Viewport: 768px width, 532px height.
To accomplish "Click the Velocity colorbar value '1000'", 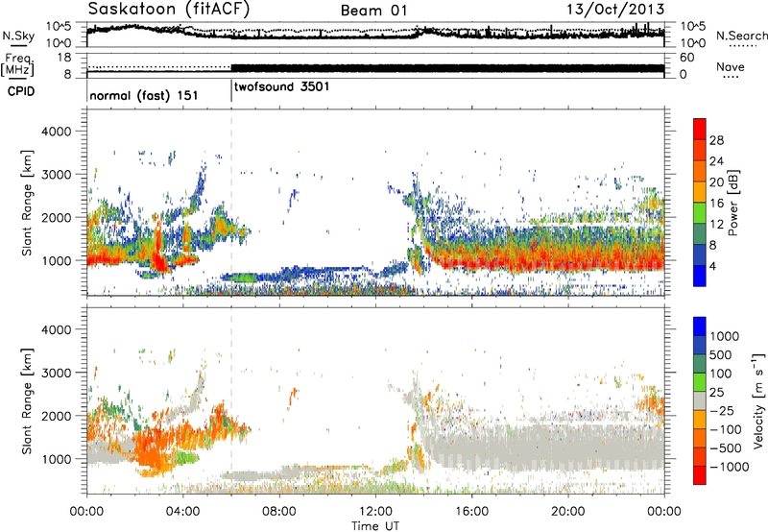I will tap(724, 336).
